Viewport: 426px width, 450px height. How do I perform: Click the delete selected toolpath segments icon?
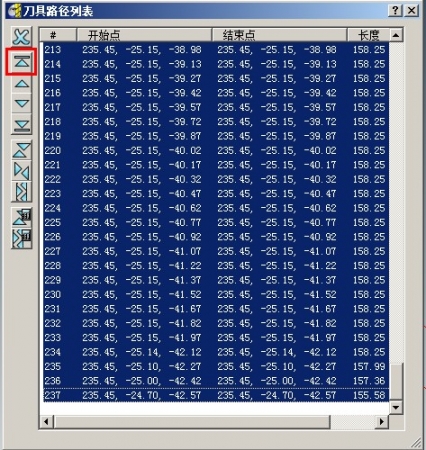(x=22, y=37)
